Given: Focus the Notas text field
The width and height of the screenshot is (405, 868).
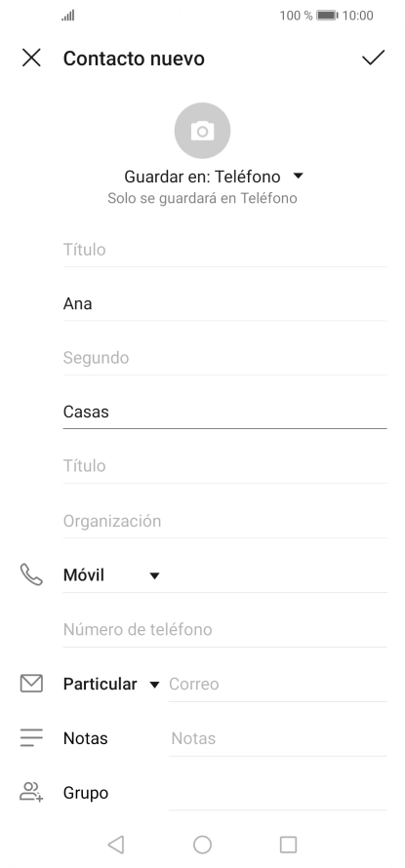Looking at the screenshot, I should tap(277, 738).
